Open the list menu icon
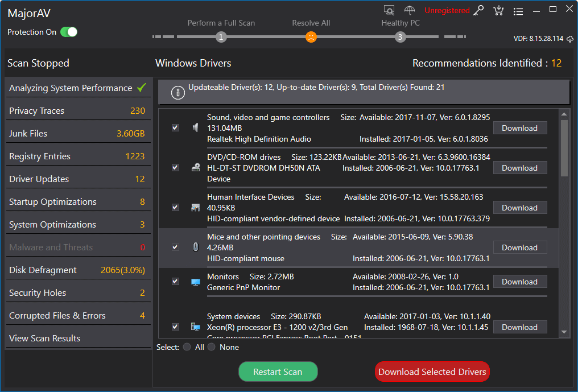The height and width of the screenshot is (392, 578). 518,11
